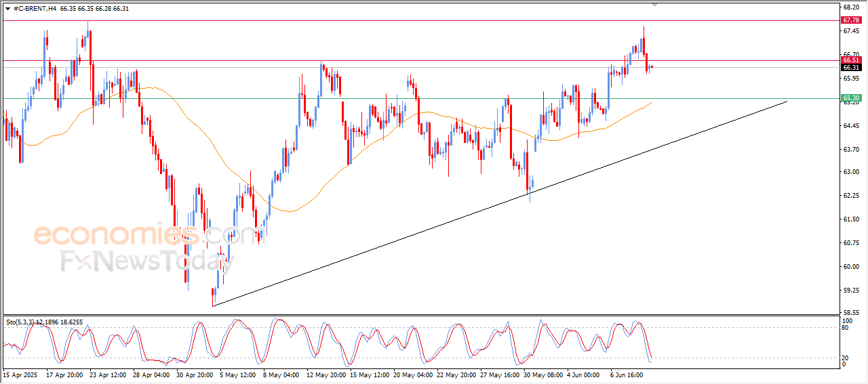
Task: Click the '5 May 12:00' time label
Action: point(238,374)
